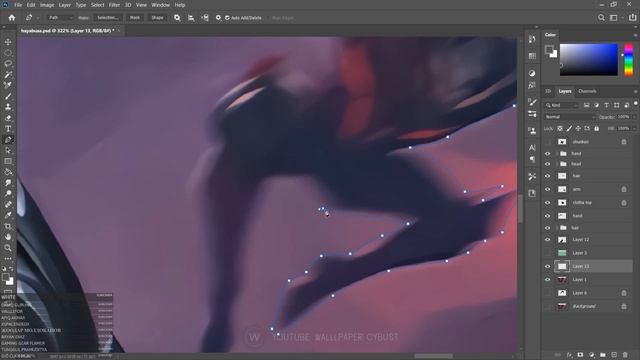This screenshot has height=360, width=640.
Task: Add a layer mask from Layers panel bottom
Action: (580, 355)
